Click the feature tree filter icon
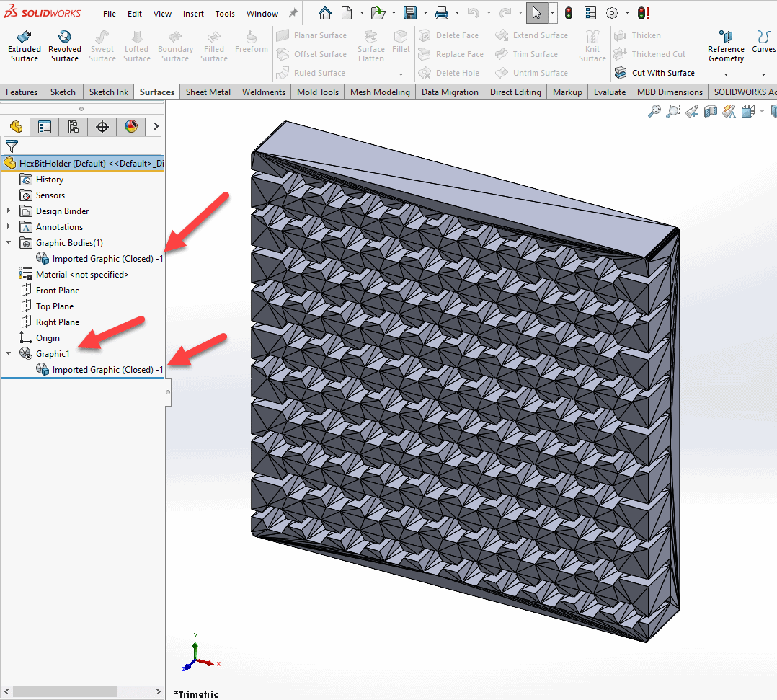The image size is (777, 700). [x=12, y=146]
